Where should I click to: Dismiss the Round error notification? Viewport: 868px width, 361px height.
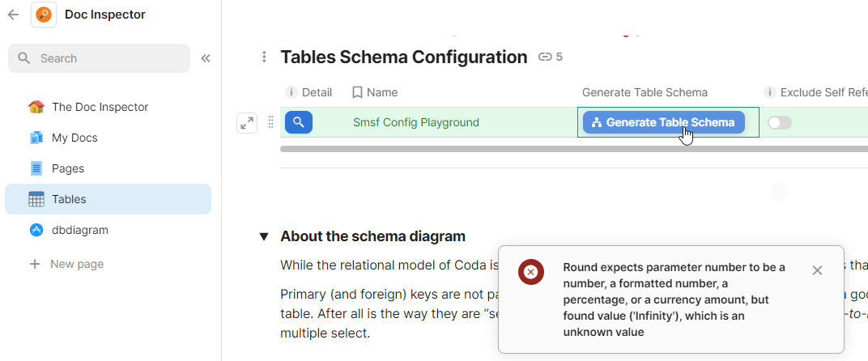[x=817, y=270]
